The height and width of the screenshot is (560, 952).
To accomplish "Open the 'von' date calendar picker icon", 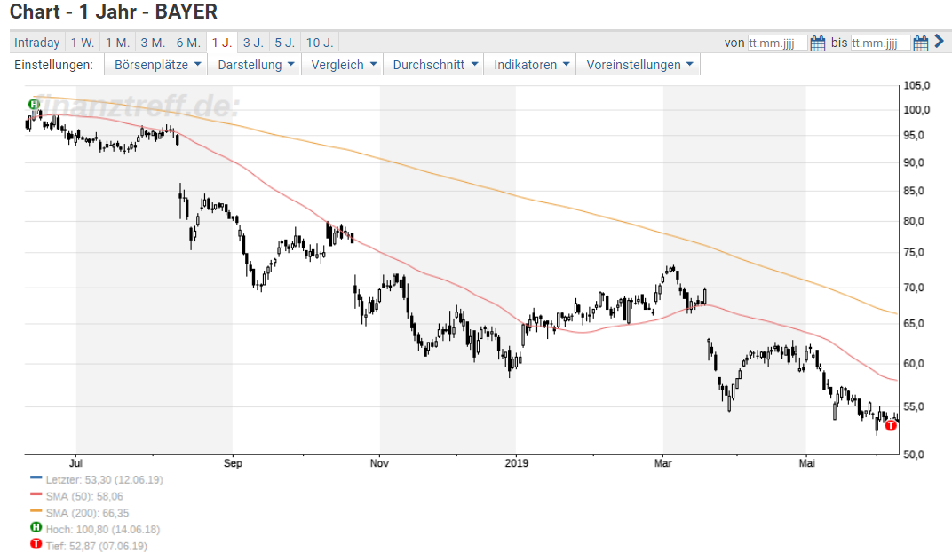I will pos(818,43).
